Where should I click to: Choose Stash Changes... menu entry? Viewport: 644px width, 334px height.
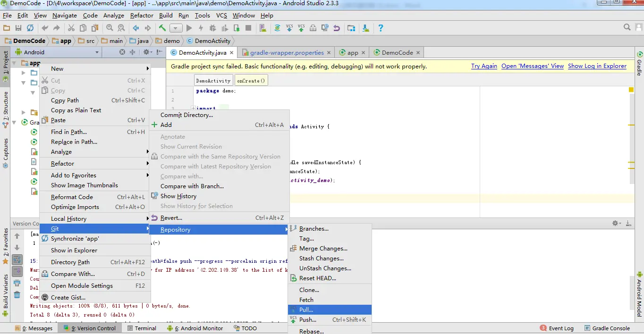coord(330,258)
